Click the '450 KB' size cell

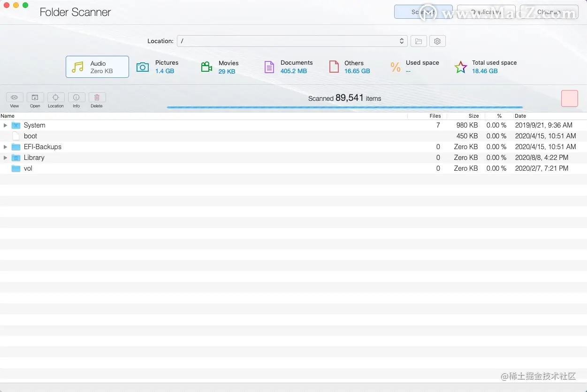pos(467,136)
